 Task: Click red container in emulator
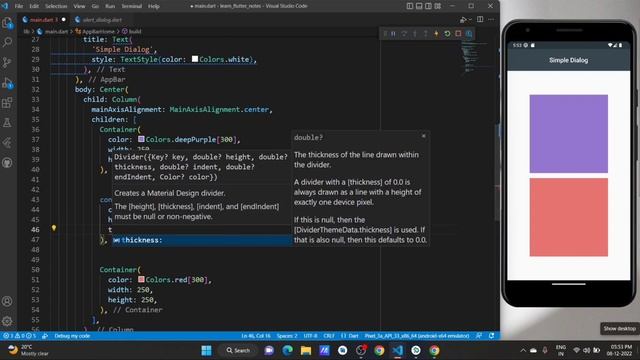click(569, 217)
